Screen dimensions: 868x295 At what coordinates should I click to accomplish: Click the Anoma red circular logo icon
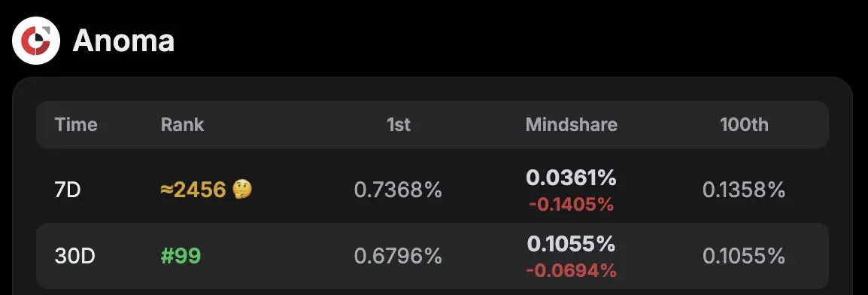pos(36,41)
